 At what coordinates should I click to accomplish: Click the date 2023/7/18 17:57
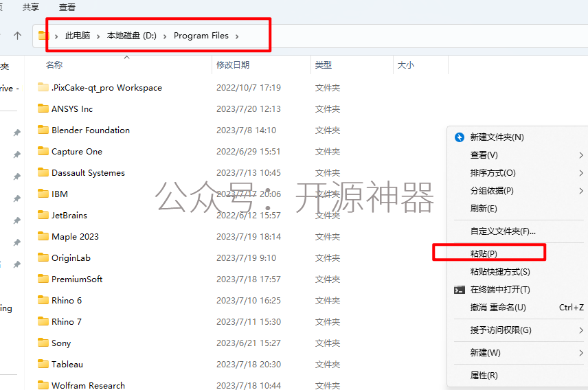click(249, 279)
